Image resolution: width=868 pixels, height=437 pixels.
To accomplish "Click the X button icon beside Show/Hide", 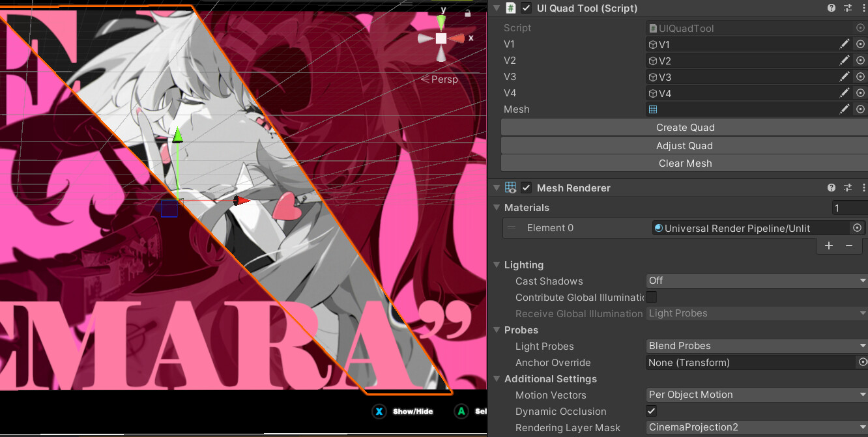I will tap(379, 412).
